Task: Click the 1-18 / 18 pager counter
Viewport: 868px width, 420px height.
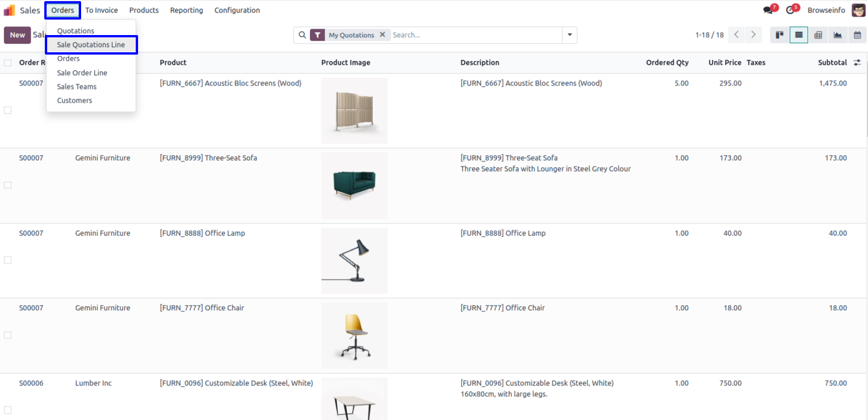Action: click(x=709, y=35)
